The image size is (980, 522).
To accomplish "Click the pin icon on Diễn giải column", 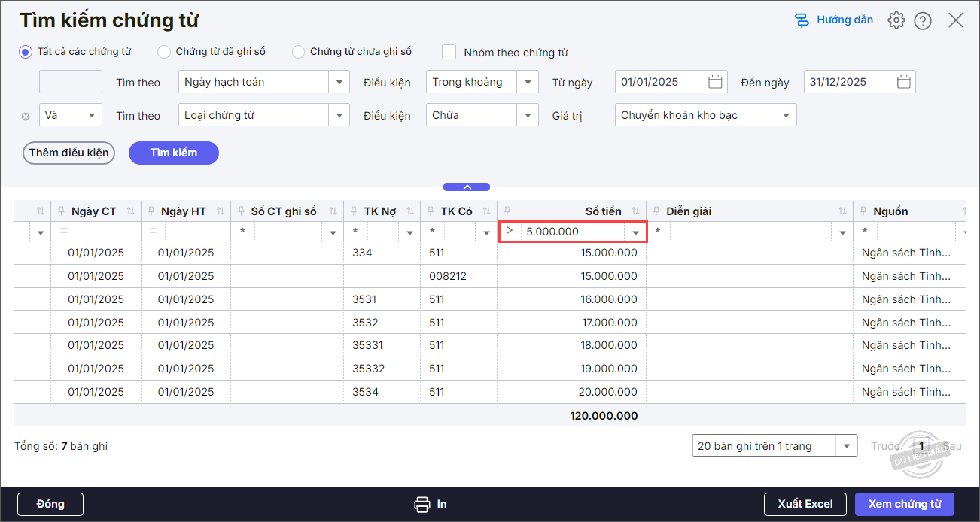I will click(655, 211).
